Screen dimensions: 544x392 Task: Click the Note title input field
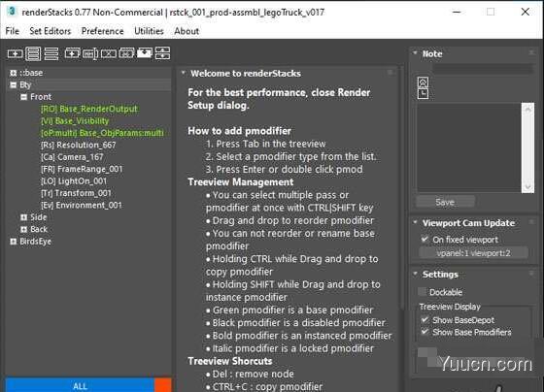click(483, 69)
